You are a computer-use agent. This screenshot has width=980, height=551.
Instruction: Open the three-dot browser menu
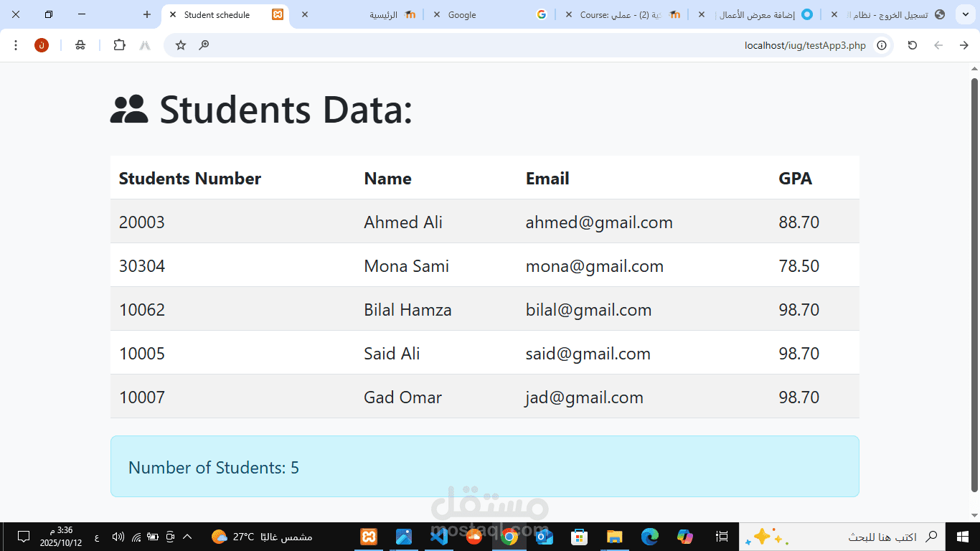pyautogui.click(x=15, y=44)
